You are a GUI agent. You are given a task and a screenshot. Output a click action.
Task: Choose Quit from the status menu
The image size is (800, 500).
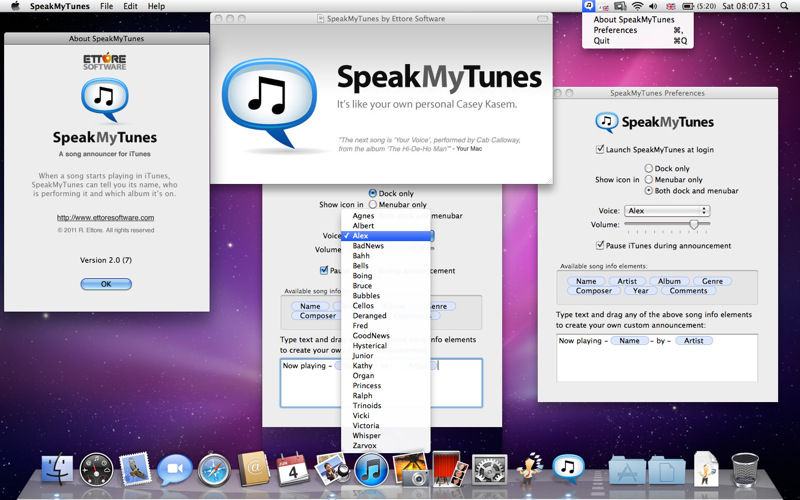pyautogui.click(x=638, y=41)
